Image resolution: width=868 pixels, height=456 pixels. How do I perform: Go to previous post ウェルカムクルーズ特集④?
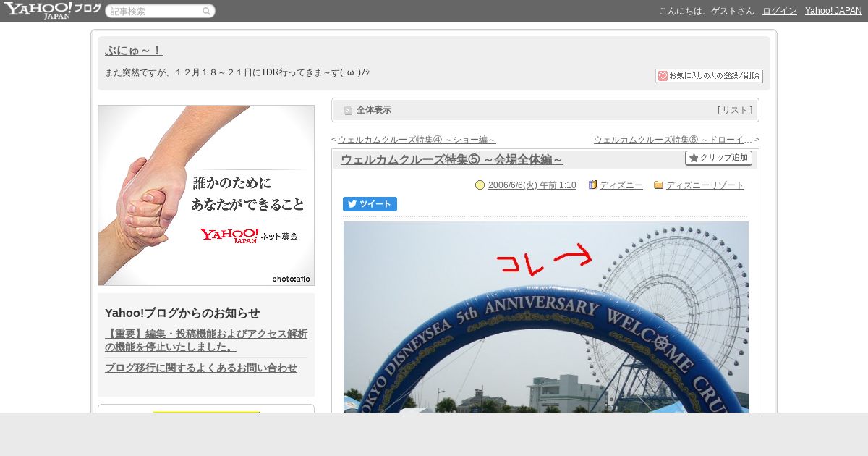click(417, 140)
